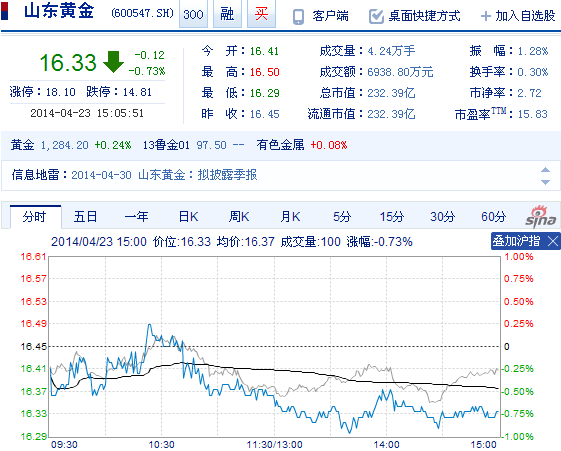Click the 加入自选股 link text
Viewport: 561px width, 451px height.
pyautogui.click(x=525, y=16)
